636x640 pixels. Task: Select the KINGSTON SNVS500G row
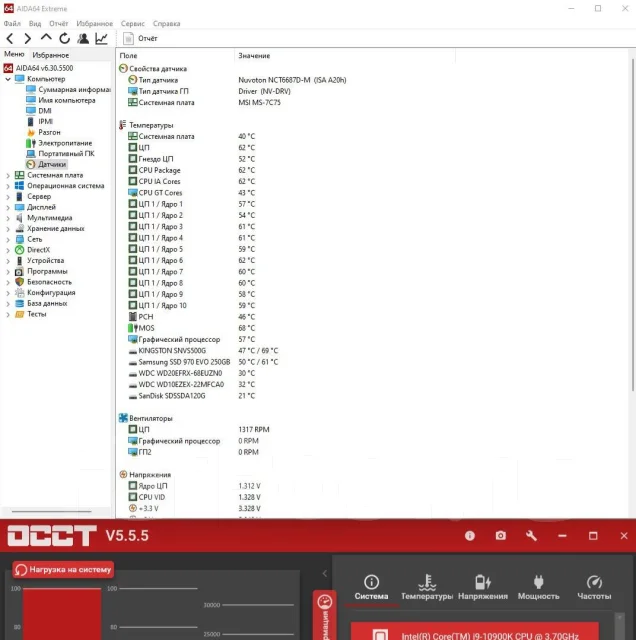(x=203, y=351)
